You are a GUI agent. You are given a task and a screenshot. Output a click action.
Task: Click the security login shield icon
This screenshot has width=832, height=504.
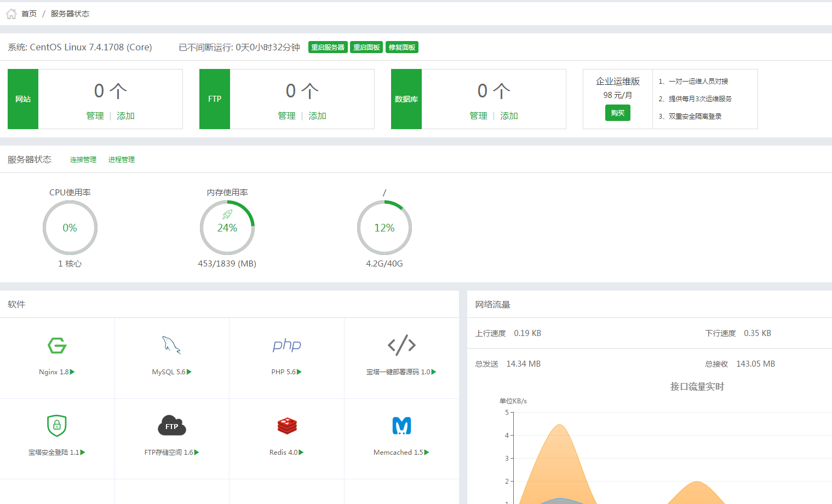coord(57,426)
